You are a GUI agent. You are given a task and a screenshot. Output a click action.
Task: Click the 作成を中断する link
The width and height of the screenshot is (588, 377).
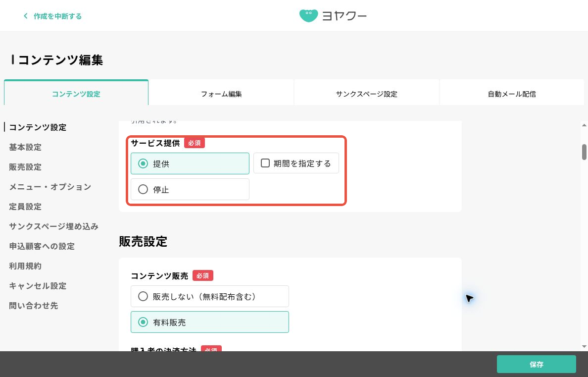57,16
